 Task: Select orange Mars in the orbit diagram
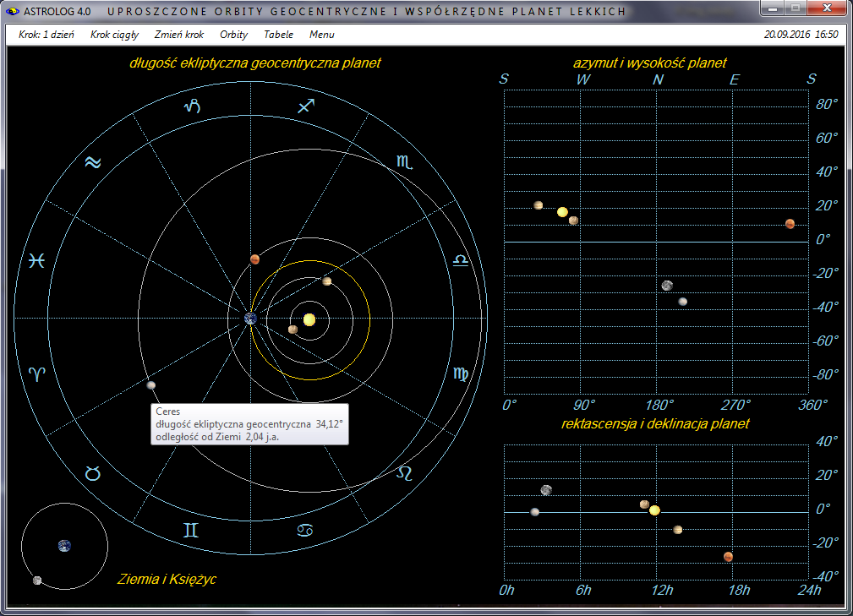(x=254, y=259)
